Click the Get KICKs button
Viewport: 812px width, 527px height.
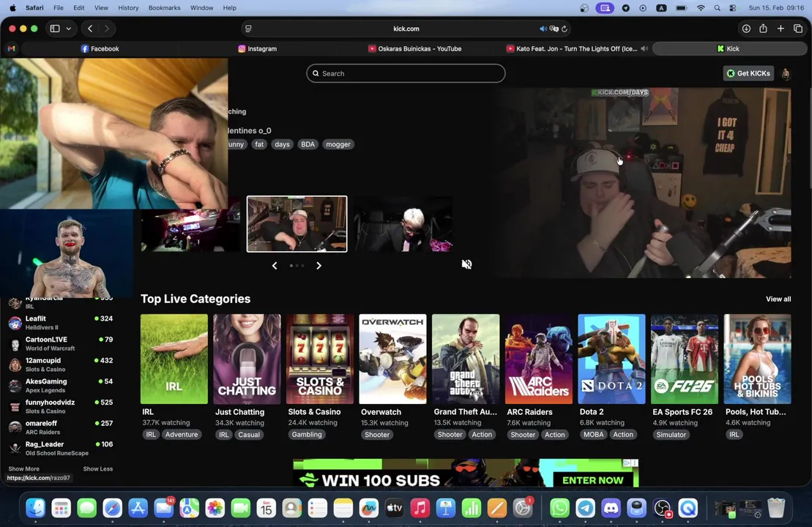[x=748, y=73]
